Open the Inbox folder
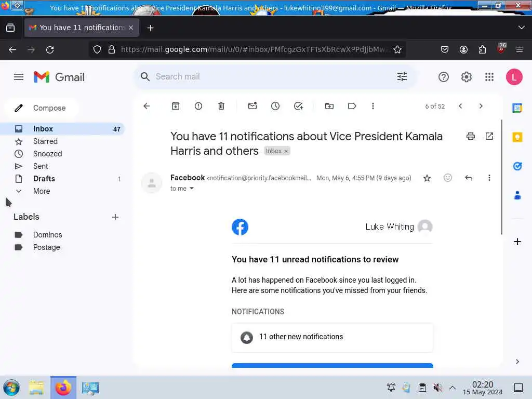532x399 pixels. [x=63, y=129]
